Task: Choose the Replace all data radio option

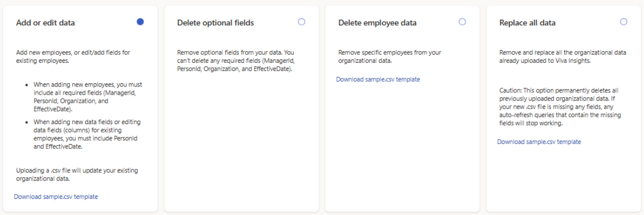Action: click(624, 22)
